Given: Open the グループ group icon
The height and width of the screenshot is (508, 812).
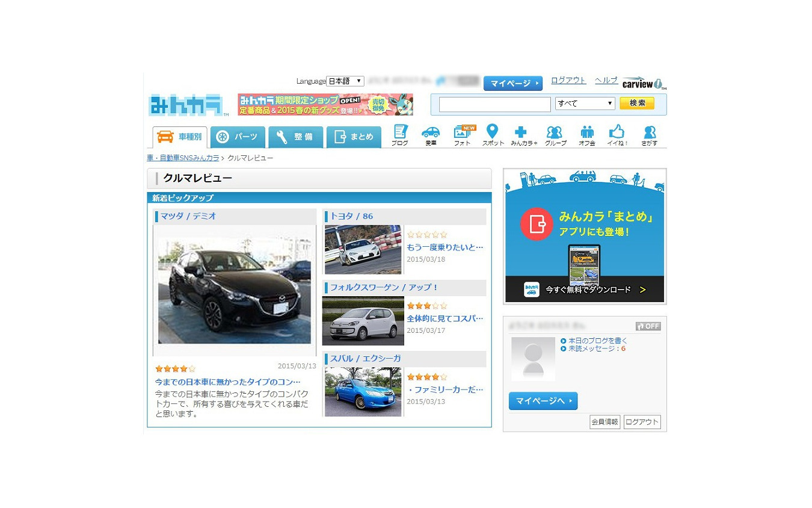Looking at the screenshot, I should point(555,135).
